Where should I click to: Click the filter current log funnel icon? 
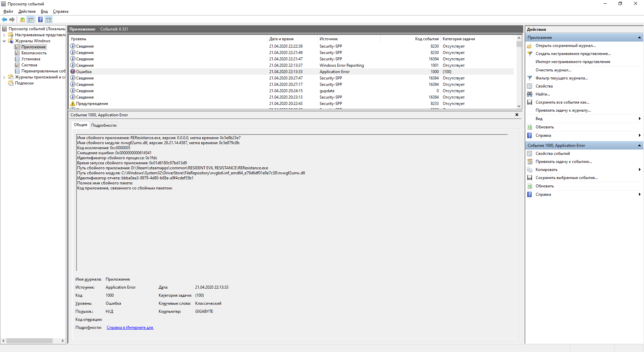click(x=530, y=78)
